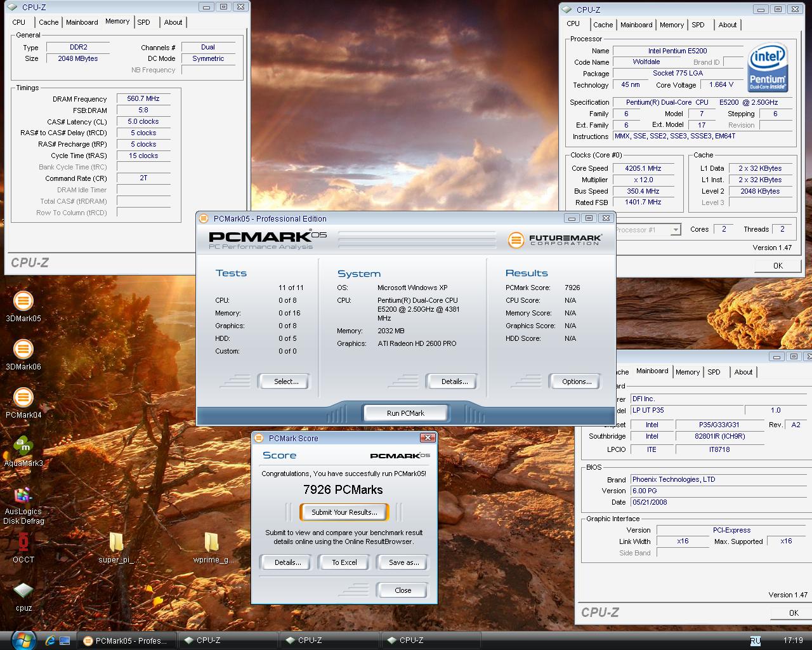This screenshot has width=812, height=650.
Task: Click the 7926 PCMarks score text
Action: coord(343,489)
